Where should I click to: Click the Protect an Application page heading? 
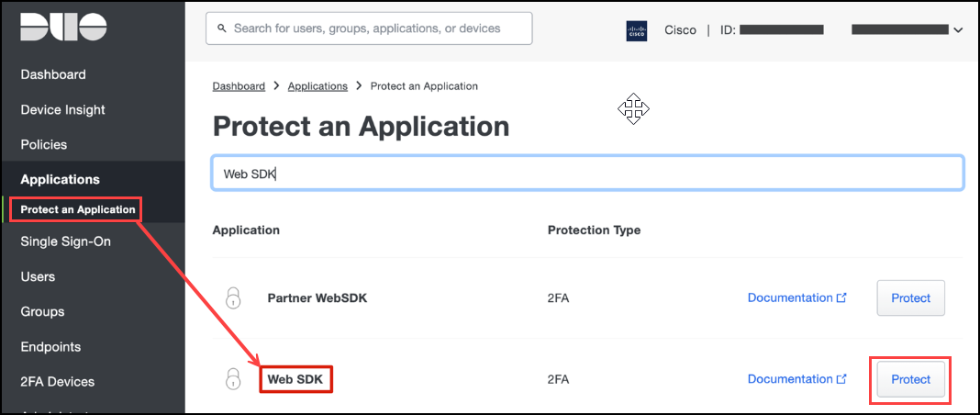click(x=362, y=127)
